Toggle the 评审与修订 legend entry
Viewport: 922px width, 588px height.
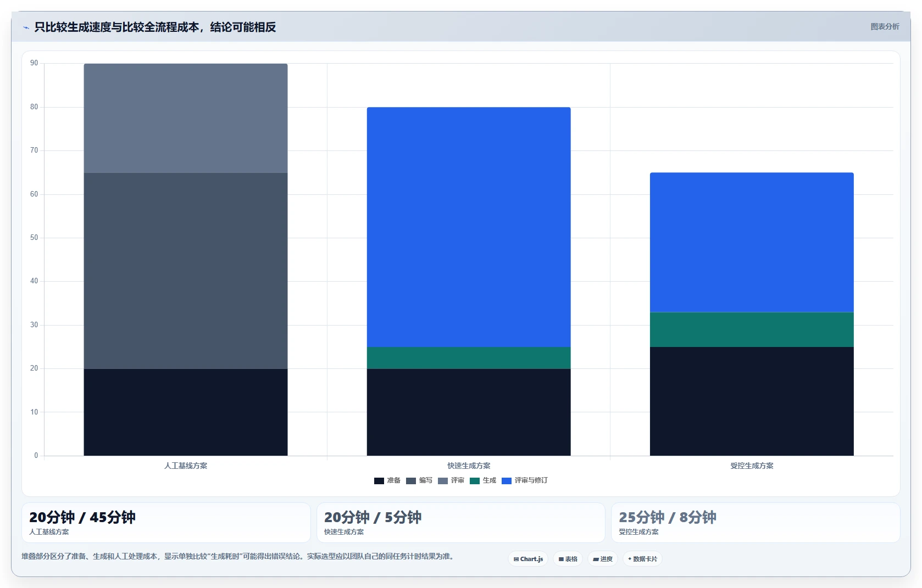[525, 480]
